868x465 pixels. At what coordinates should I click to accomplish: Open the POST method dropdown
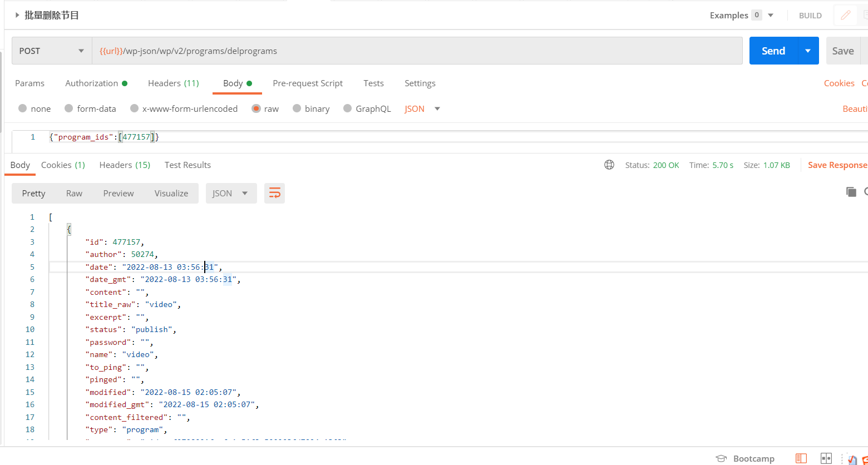(52, 51)
